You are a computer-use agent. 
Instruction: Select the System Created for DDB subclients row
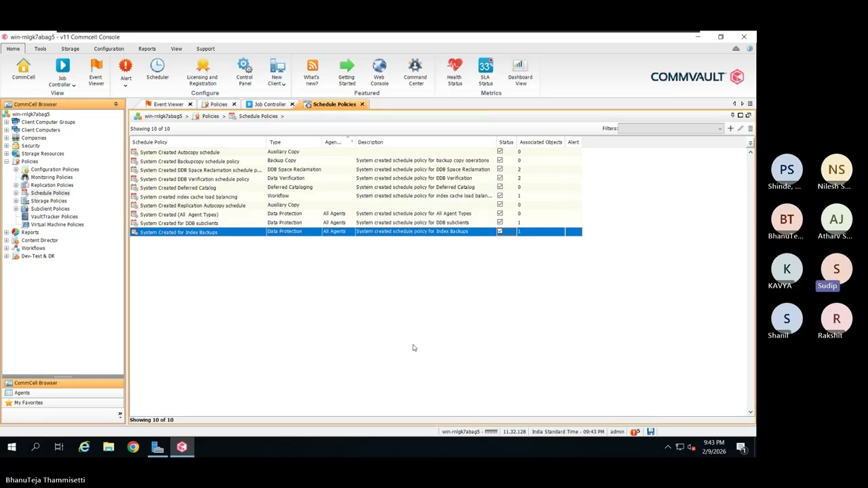pos(356,223)
